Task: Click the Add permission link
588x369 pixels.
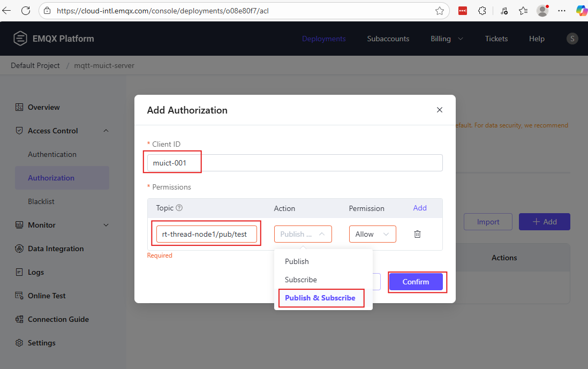Action: click(420, 208)
